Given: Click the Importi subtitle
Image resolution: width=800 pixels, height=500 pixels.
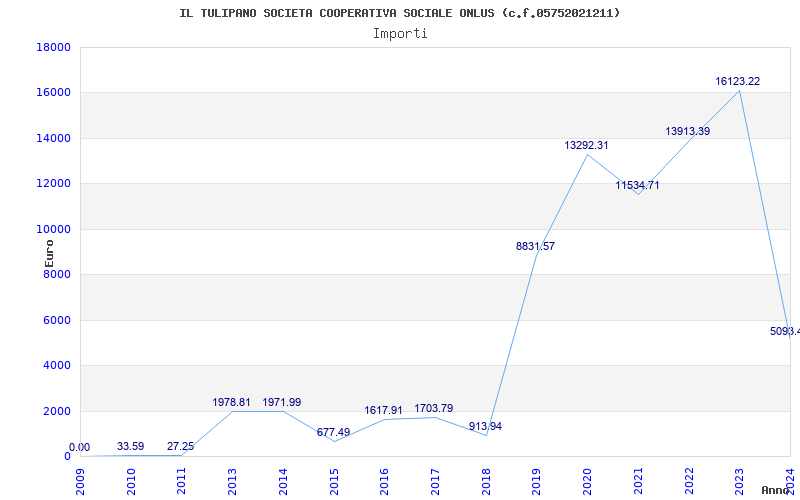Looking at the screenshot, I should coord(400,34).
